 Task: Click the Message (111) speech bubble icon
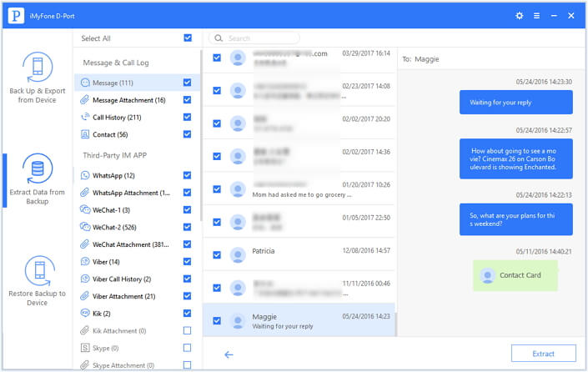[x=86, y=83]
